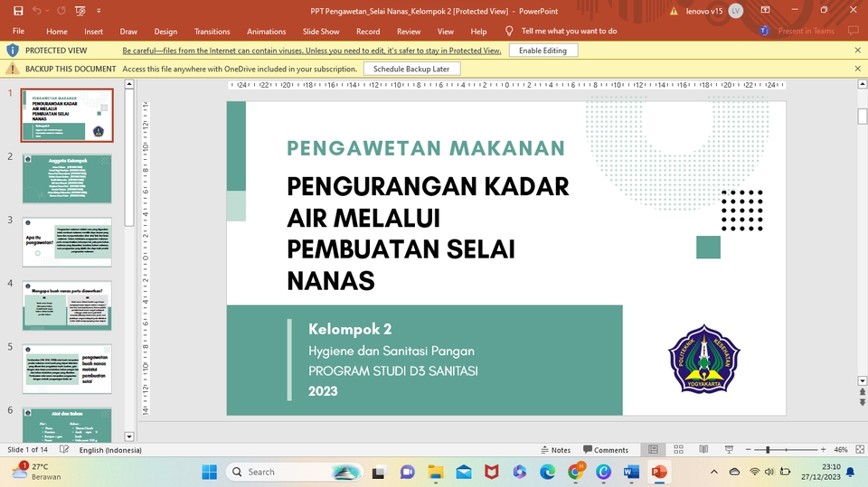Switch to Slide Sorter view
868x487 pixels.
[x=679, y=449]
